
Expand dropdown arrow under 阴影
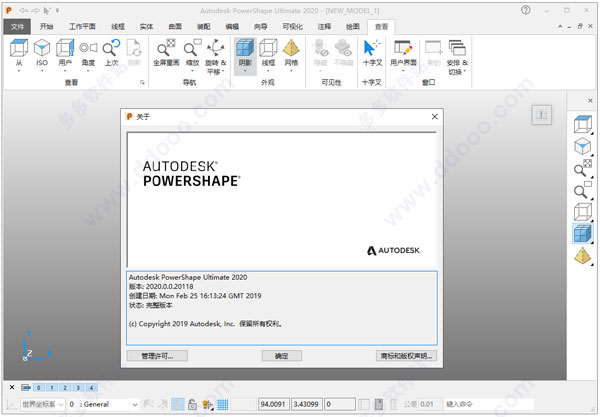point(245,71)
